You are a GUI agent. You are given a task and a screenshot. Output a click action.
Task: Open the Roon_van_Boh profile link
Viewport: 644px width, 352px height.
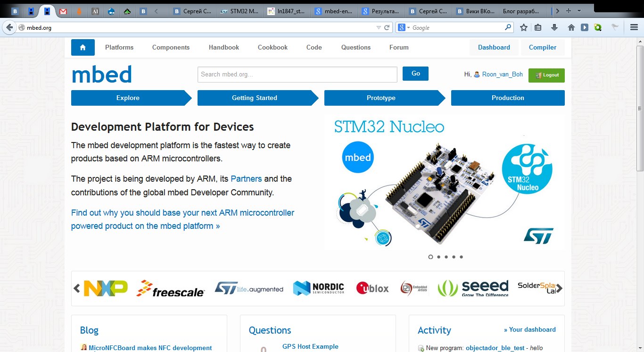503,75
